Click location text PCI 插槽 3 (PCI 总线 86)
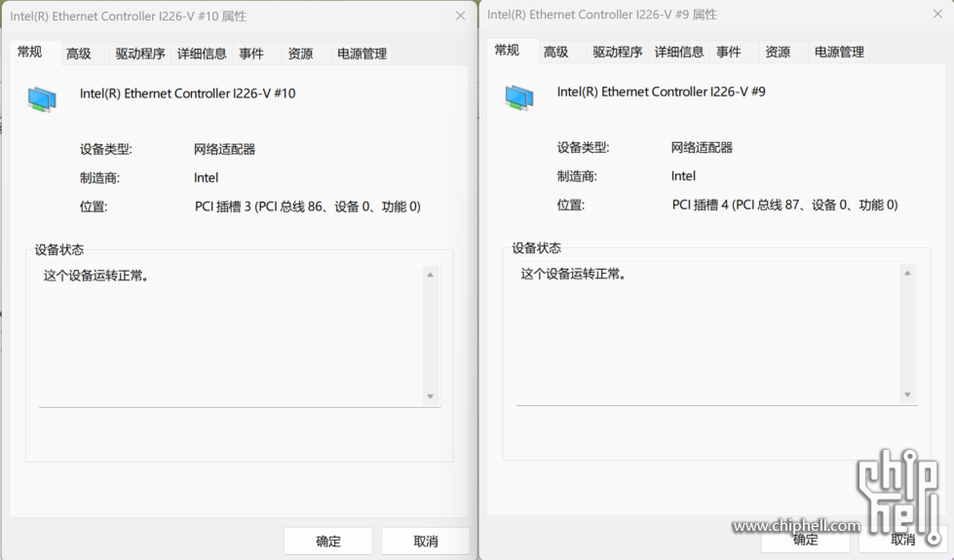 pos(307,206)
